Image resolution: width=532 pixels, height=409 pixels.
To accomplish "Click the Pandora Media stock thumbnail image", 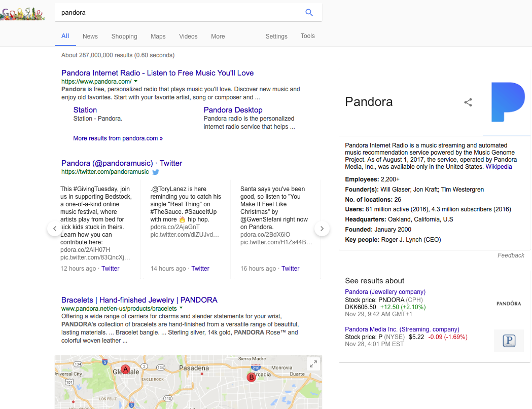I will tap(509, 341).
